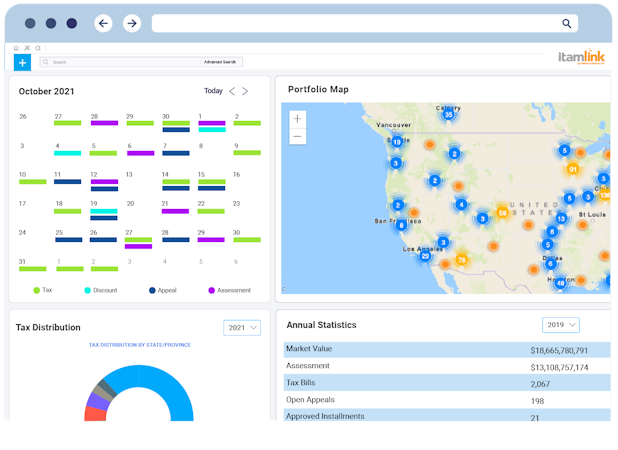Screen dimensions: 618x450
Task: Click the yellow cluster marker 91
Action: coord(573,169)
